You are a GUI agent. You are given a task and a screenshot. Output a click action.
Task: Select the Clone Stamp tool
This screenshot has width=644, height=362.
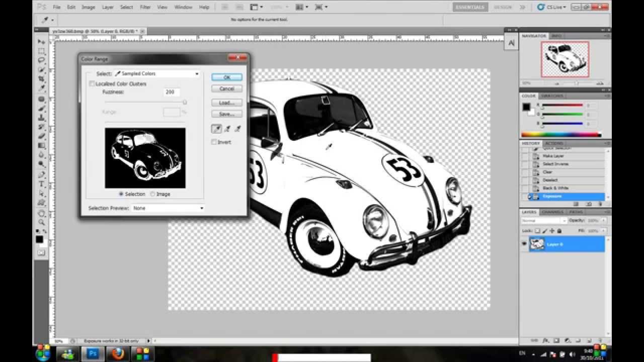point(42,118)
